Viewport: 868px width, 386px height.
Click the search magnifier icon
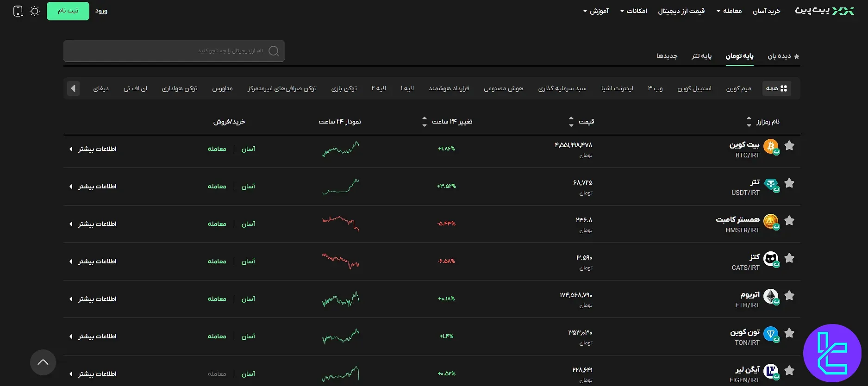click(x=274, y=51)
